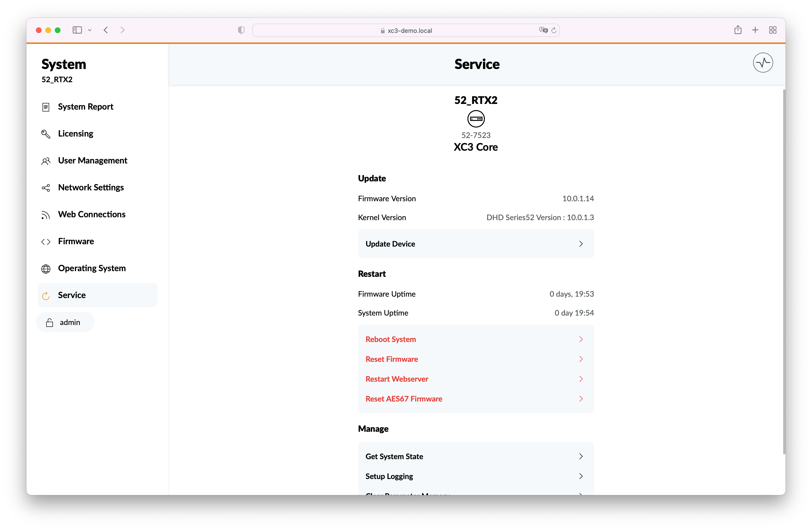Viewport: 812px width, 530px height.
Task: Click the xc3-demo.local address field
Action: 406,30
